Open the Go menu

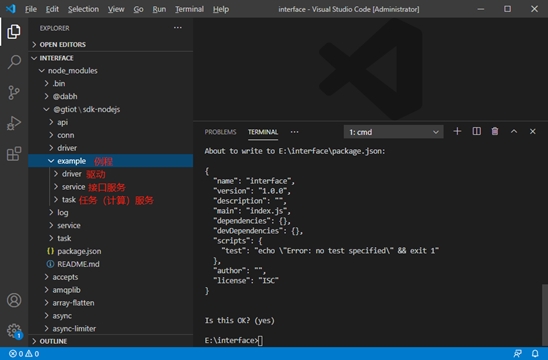pos(138,9)
